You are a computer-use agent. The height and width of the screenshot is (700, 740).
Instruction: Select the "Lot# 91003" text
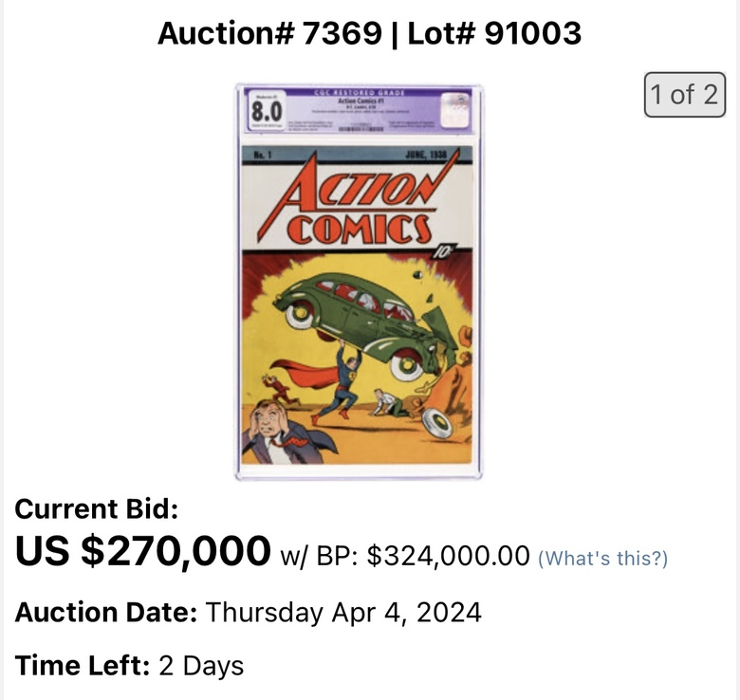pos(494,34)
